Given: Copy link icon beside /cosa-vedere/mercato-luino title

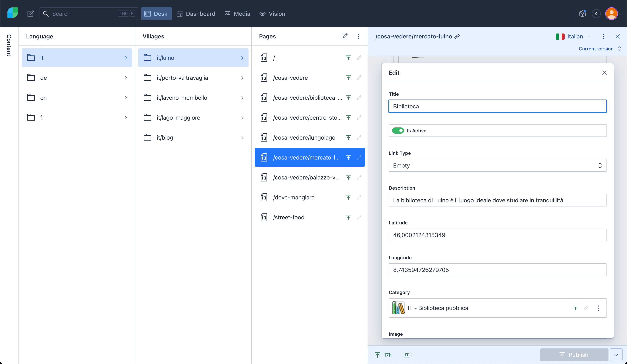Looking at the screenshot, I should tap(457, 36).
